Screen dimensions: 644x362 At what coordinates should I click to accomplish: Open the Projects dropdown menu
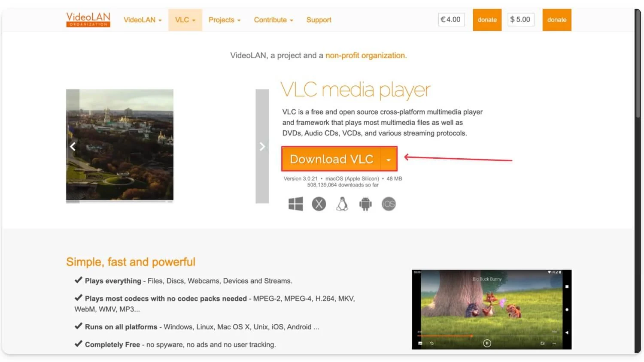pyautogui.click(x=224, y=20)
